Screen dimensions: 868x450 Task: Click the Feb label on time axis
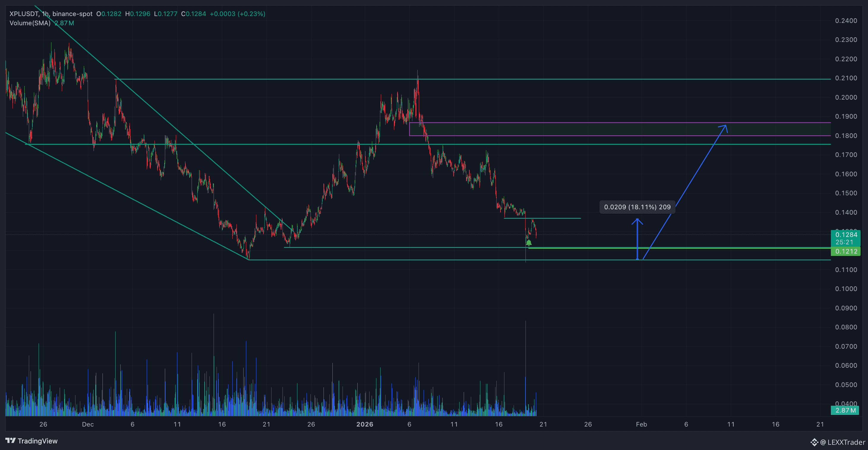pos(641,424)
